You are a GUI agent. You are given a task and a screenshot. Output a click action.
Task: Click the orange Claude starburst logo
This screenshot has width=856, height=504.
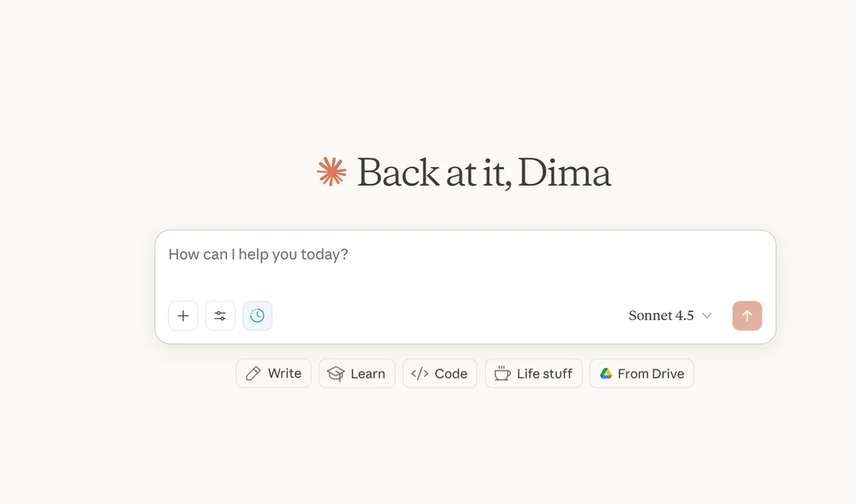point(331,172)
